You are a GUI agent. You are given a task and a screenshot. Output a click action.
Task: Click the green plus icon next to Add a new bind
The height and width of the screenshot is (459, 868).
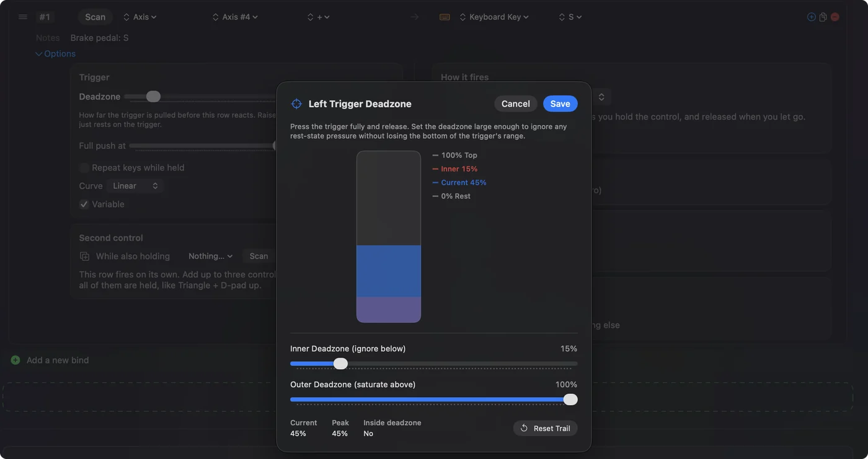[x=15, y=360]
